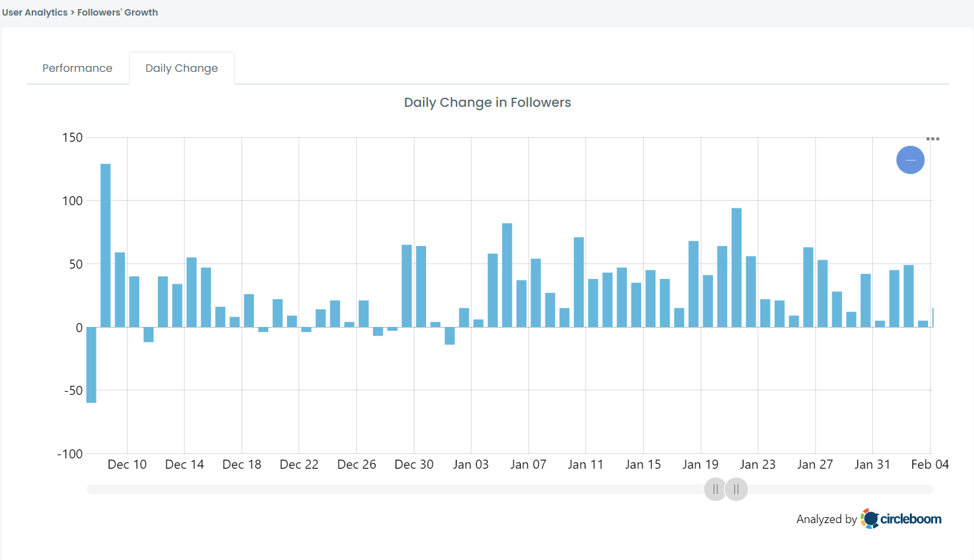Click the Circleboom logo icon

tap(868, 518)
